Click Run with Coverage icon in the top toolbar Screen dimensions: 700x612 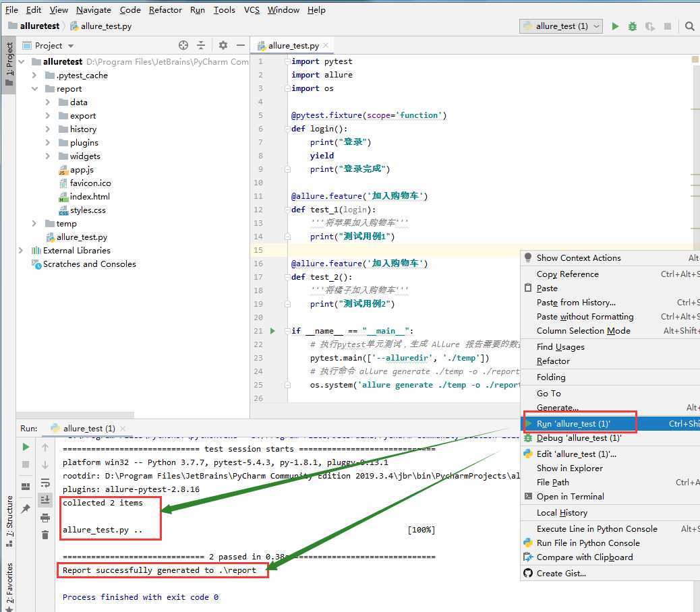[649, 26]
